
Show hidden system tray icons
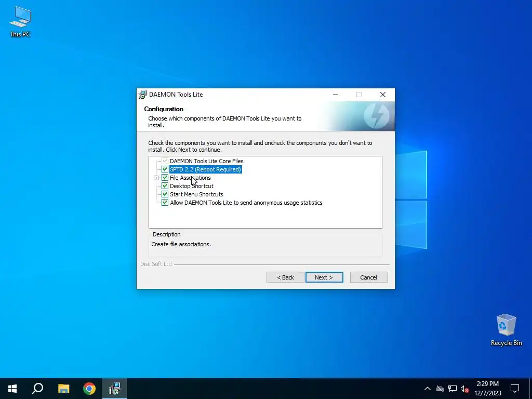point(428,389)
